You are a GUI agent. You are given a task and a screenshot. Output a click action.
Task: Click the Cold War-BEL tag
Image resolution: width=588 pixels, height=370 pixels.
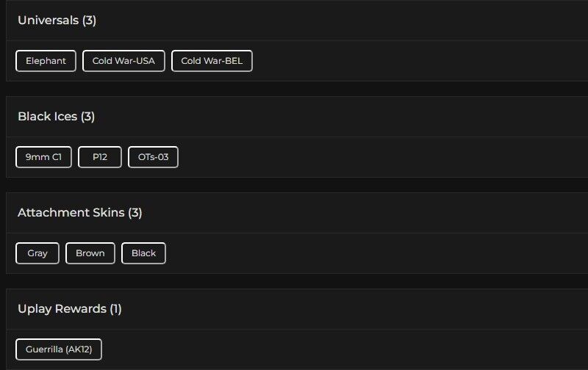[x=212, y=61]
